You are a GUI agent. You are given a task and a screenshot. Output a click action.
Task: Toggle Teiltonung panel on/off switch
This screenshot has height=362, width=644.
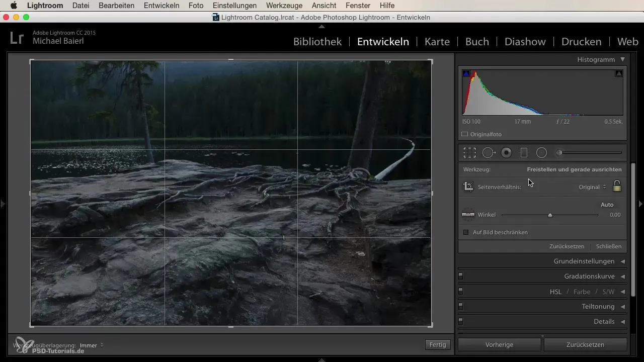460,306
